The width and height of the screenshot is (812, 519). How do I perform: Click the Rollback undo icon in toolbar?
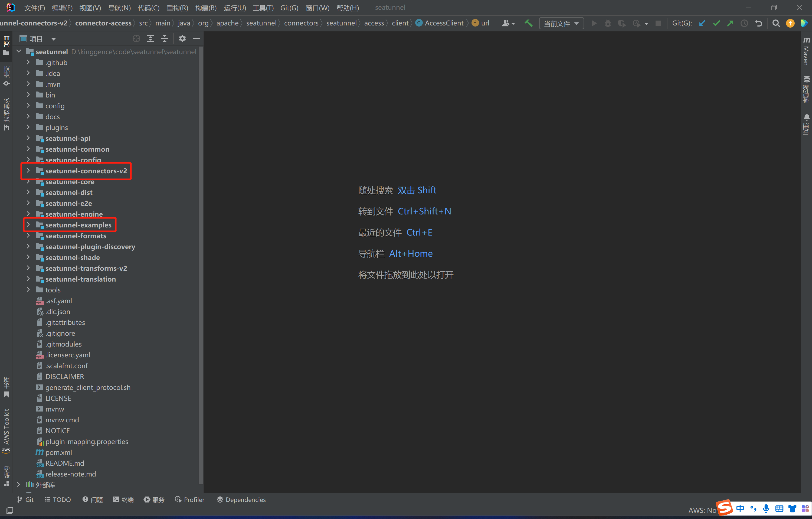tap(759, 23)
